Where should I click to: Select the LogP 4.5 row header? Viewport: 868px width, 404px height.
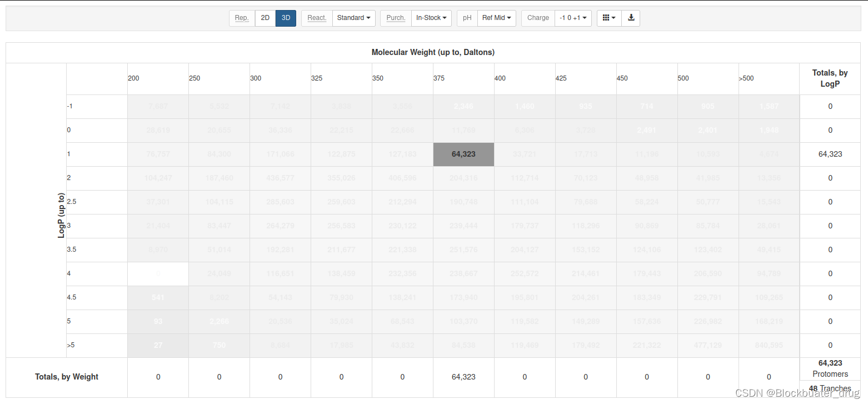(97, 297)
